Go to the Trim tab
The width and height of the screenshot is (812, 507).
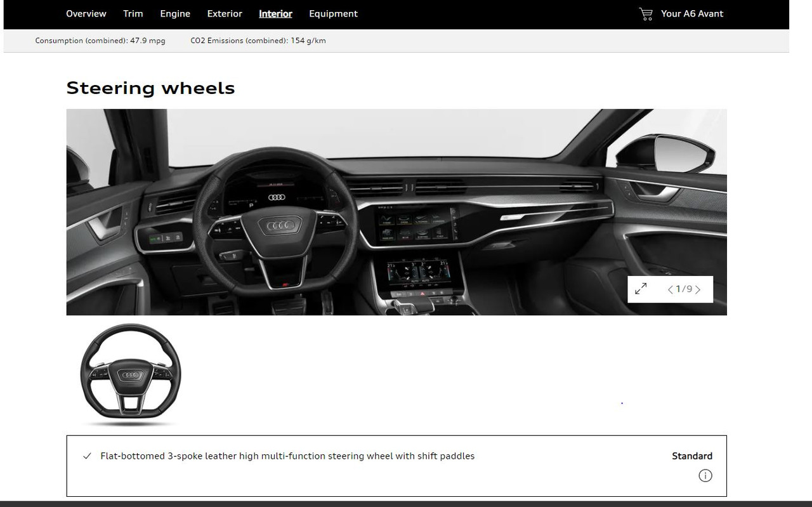[x=133, y=13]
